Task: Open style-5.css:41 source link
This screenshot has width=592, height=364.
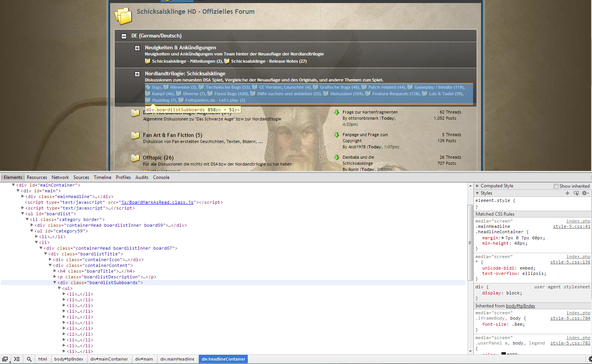Action: click(x=572, y=226)
